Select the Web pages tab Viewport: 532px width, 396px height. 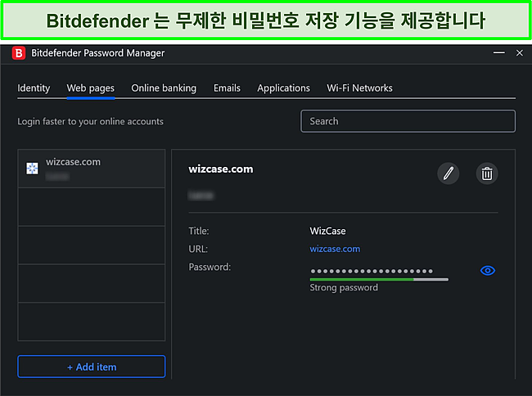(x=91, y=88)
